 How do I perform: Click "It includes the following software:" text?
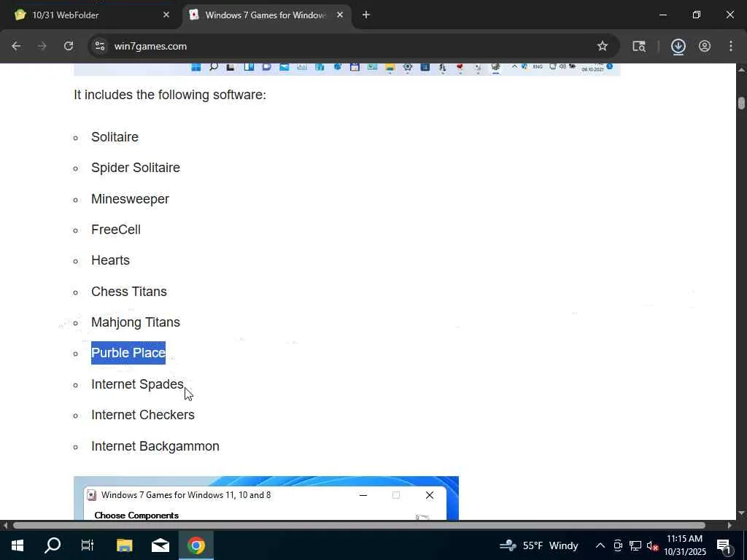[170, 95]
